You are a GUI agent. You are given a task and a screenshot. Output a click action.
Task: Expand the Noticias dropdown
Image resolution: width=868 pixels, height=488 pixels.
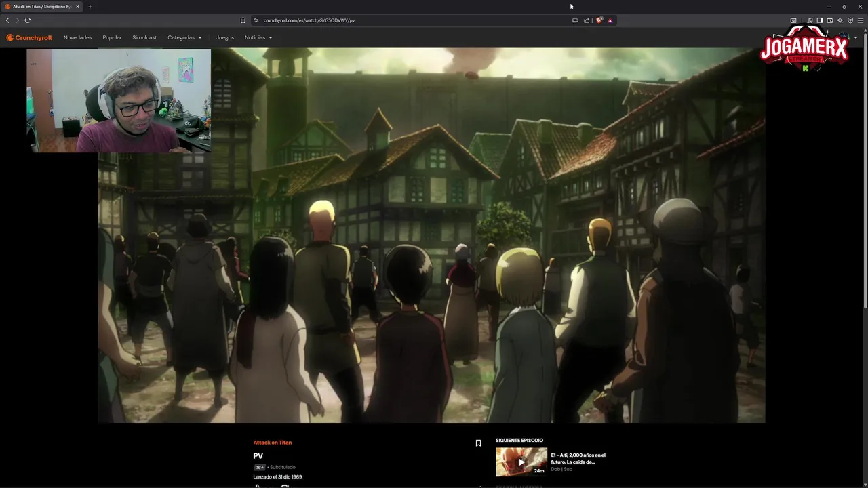coord(258,37)
